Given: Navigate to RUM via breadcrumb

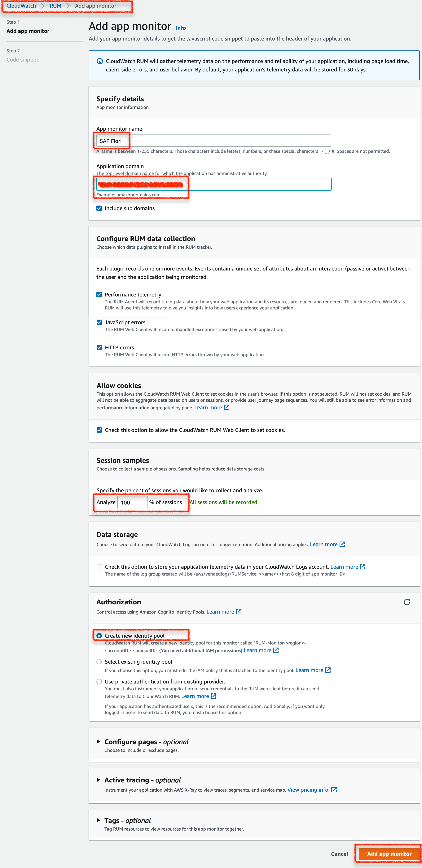Looking at the screenshot, I should tap(55, 6).
